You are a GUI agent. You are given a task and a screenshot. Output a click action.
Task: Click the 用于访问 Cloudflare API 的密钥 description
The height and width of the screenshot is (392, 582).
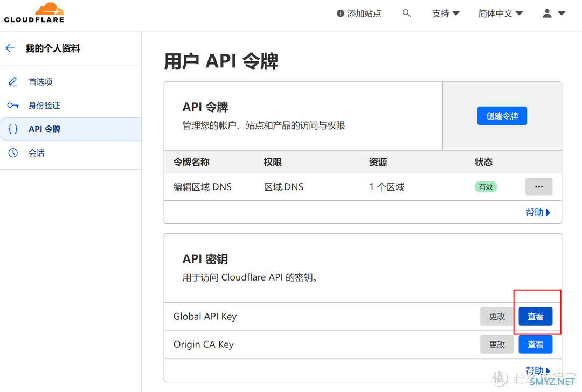tap(250, 277)
